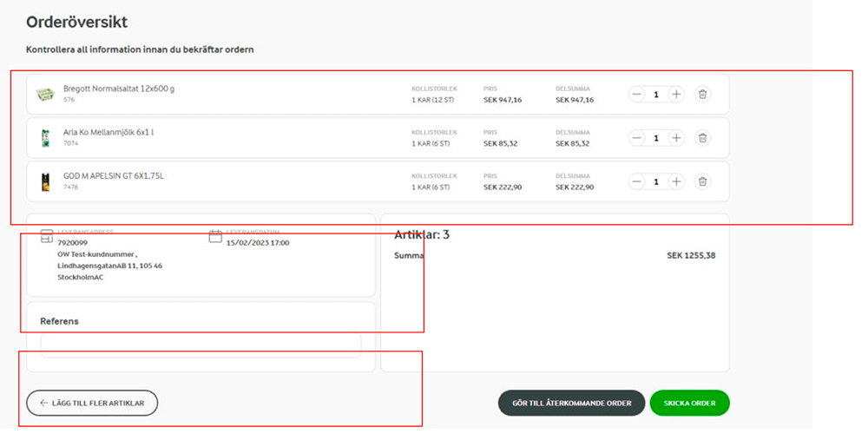Click subtotal SEK 947,16 for Bregott

click(575, 100)
